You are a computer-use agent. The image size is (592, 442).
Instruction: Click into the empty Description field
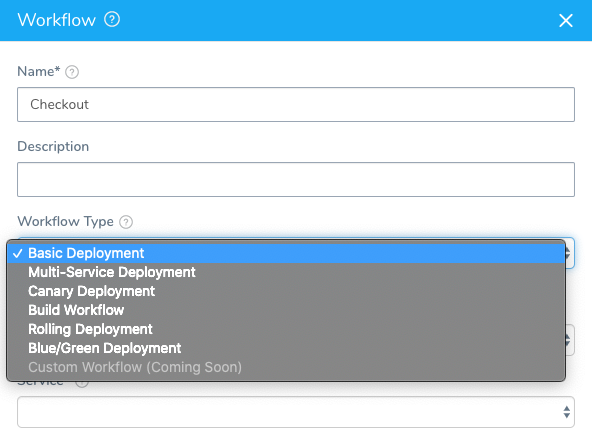tap(296, 180)
